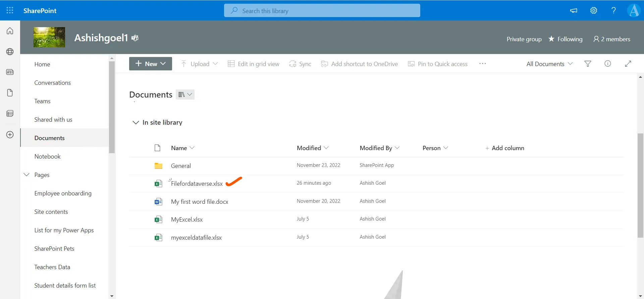Open My files icon in left rail
This screenshot has height=299, width=644.
[10, 93]
